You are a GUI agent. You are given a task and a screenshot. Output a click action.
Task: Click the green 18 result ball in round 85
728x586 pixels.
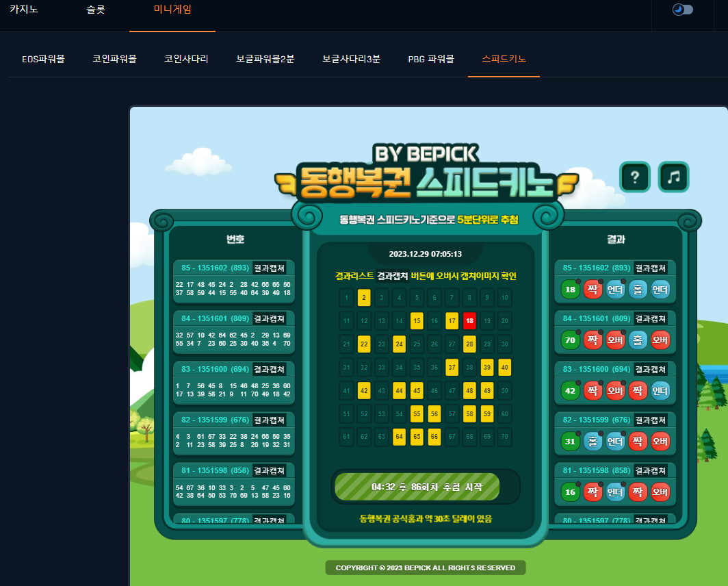pos(570,289)
